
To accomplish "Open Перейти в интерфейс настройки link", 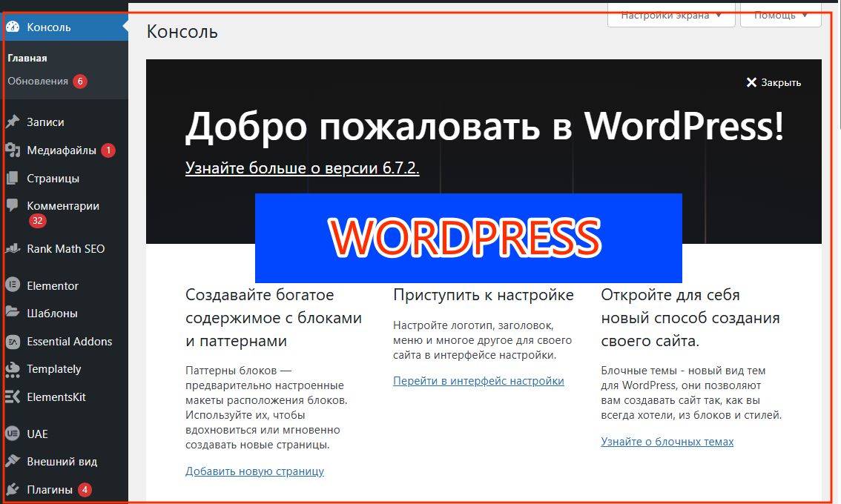I will [478, 381].
